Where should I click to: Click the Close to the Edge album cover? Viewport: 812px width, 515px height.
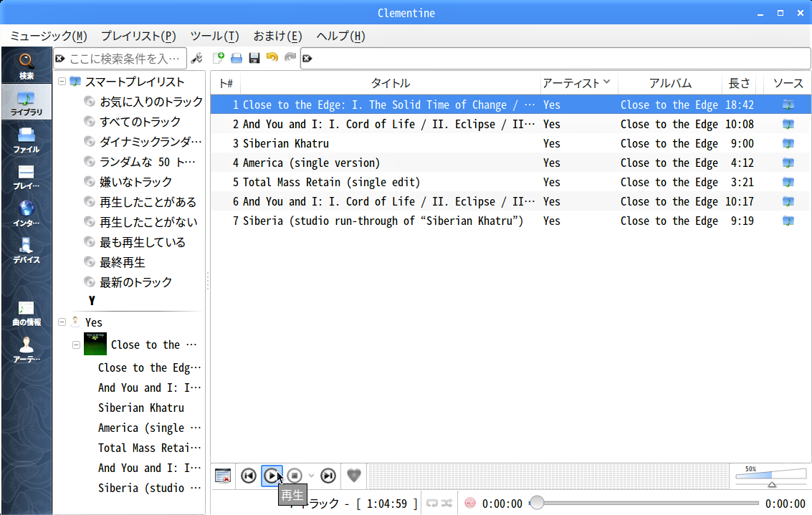click(x=95, y=345)
